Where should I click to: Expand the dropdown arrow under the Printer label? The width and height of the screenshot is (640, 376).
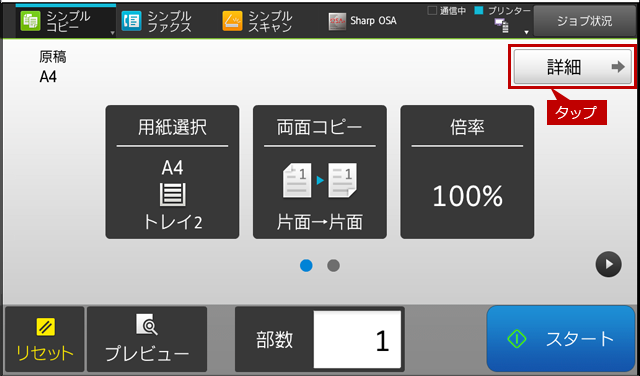pos(526,32)
